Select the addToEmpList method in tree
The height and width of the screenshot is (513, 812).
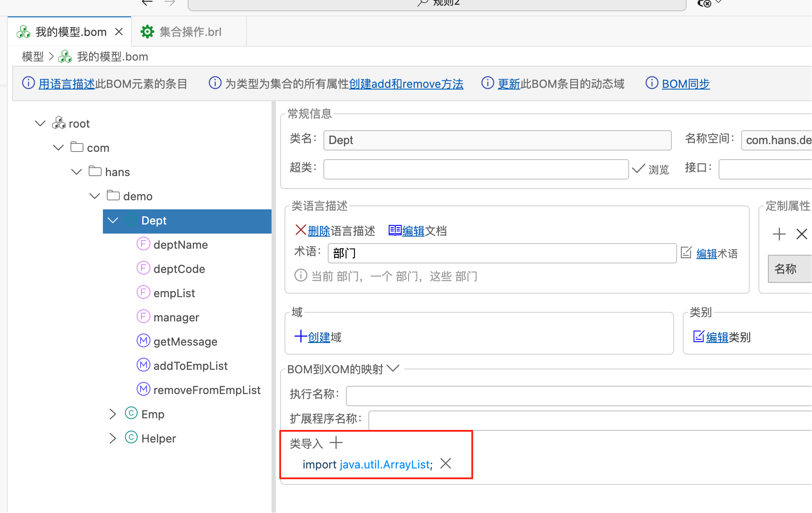point(190,366)
